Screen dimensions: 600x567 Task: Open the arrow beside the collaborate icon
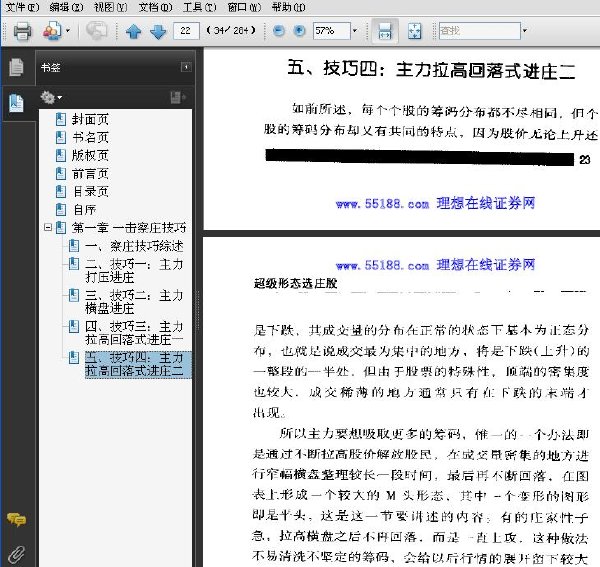[x=68, y=31]
